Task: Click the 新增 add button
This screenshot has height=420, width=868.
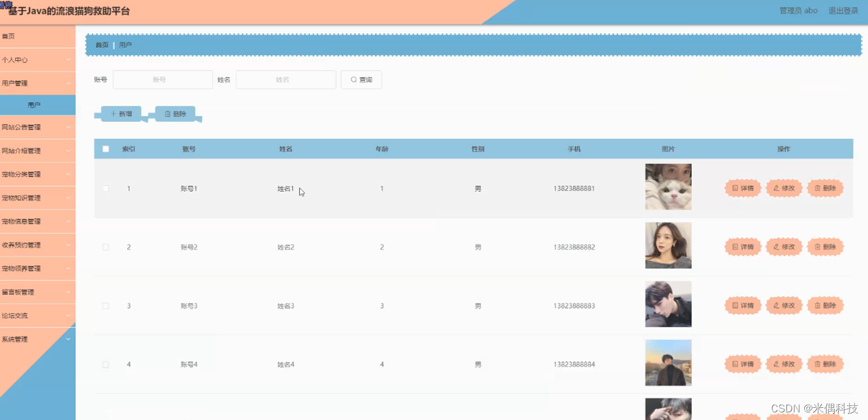Action: [121, 114]
